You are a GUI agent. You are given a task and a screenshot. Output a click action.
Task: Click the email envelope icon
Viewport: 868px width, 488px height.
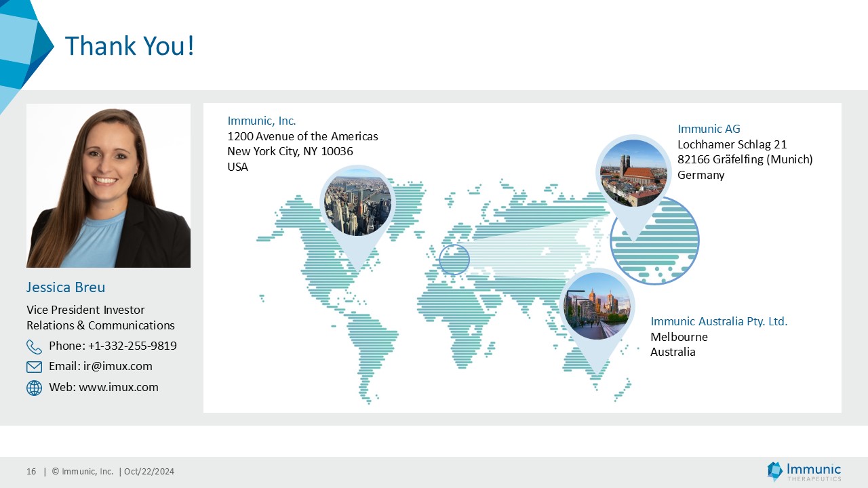click(34, 367)
